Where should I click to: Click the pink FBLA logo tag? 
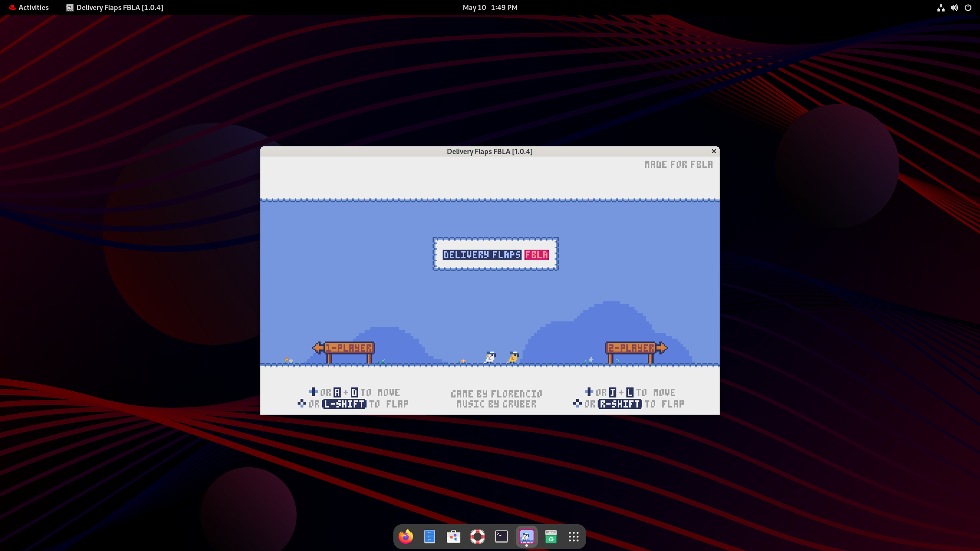coord(536,255)
